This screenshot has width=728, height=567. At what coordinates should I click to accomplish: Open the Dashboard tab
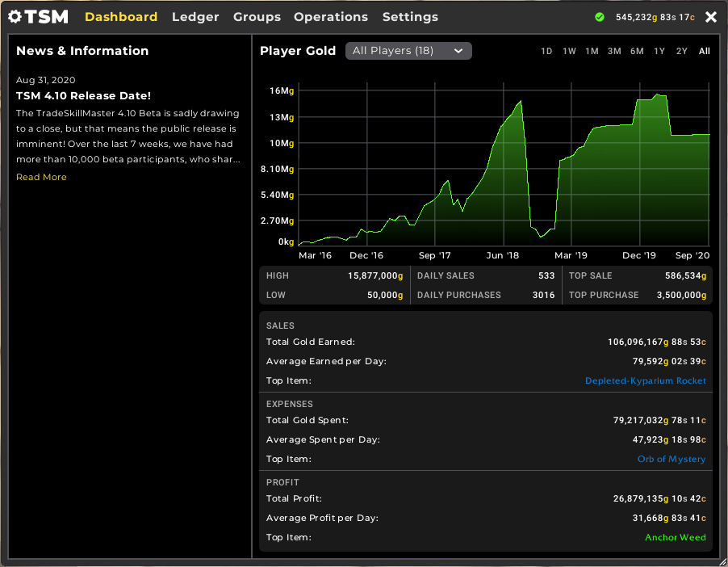click(x=121, y=17)
